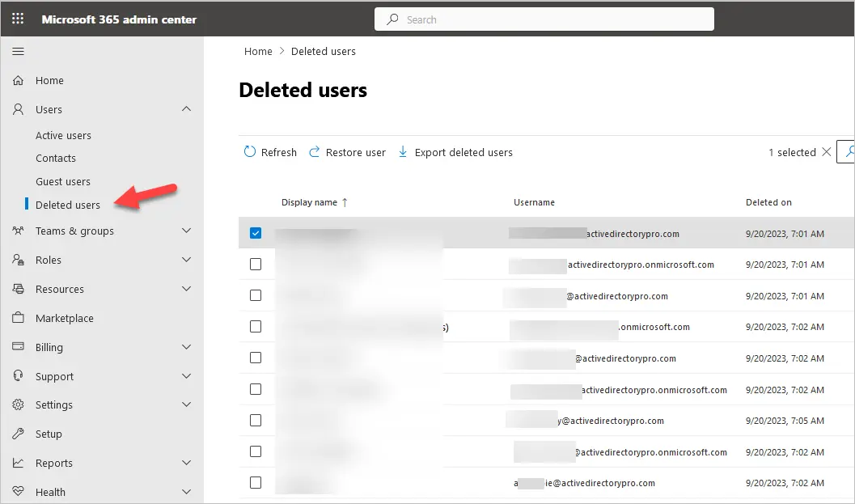Open Active users in the sidebar
The image size is (855, 504).
tap(63, 135)
